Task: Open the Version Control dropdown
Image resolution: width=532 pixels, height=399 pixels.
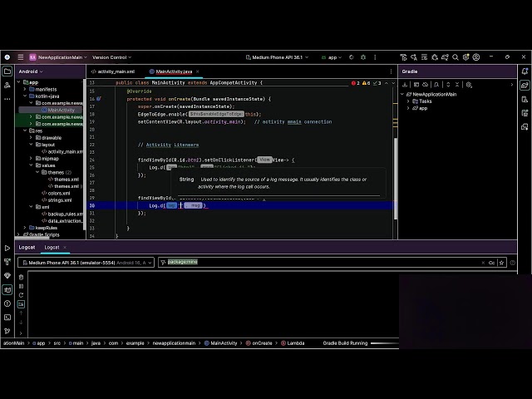Action: [x=112, y=57]
